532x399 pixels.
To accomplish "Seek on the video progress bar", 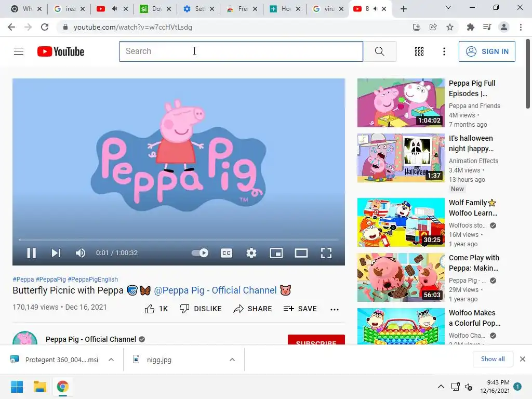I will coord(179,240).
